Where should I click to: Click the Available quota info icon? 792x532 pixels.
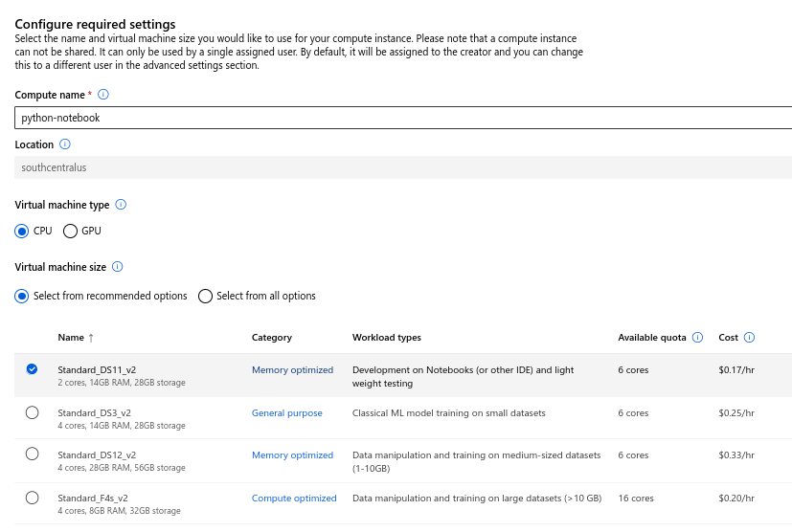[697, 338]
